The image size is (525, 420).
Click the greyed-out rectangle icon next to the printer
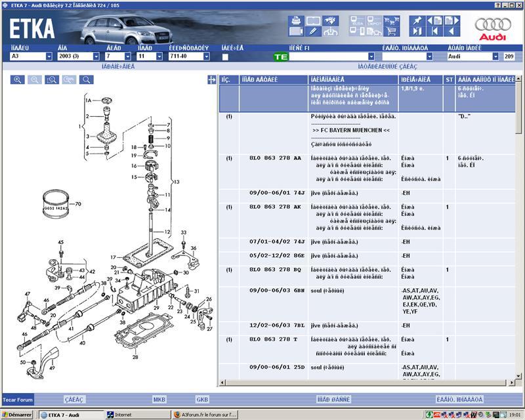tap(314, 21)
